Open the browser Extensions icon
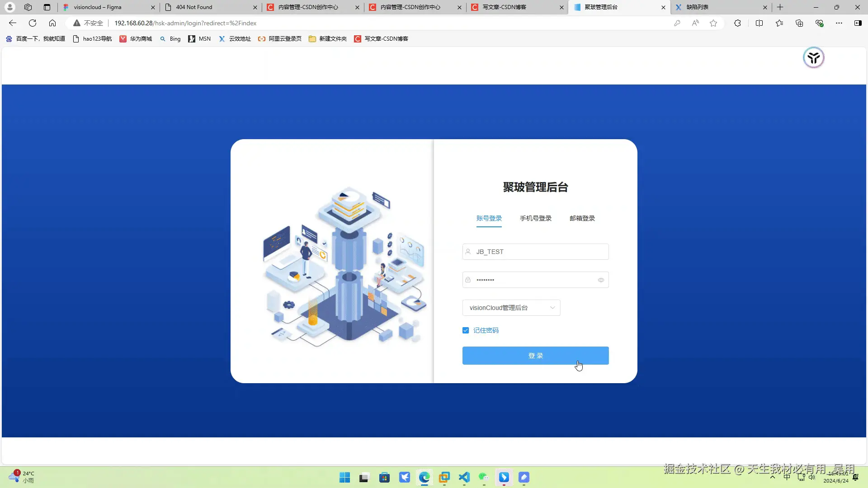Image resolution: width=868 pixels, height=488 pixels. 737,23
